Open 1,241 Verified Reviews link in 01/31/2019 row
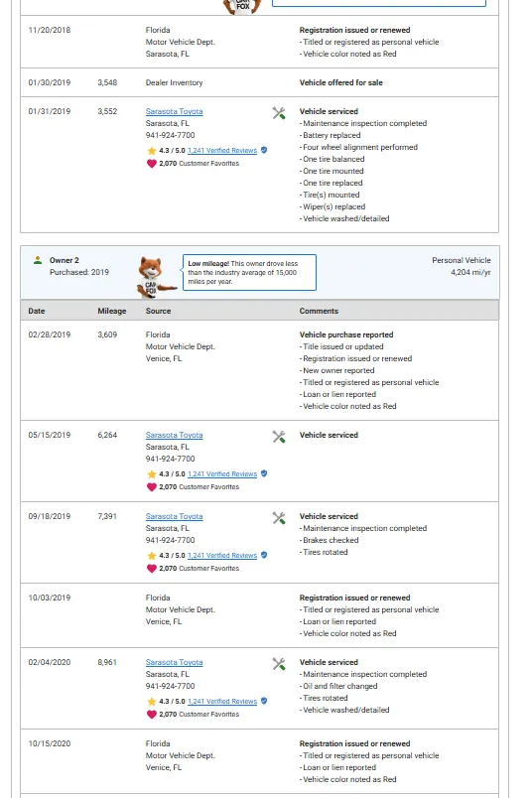The width and height of the screenshot is (532, 798). [222, 151]
